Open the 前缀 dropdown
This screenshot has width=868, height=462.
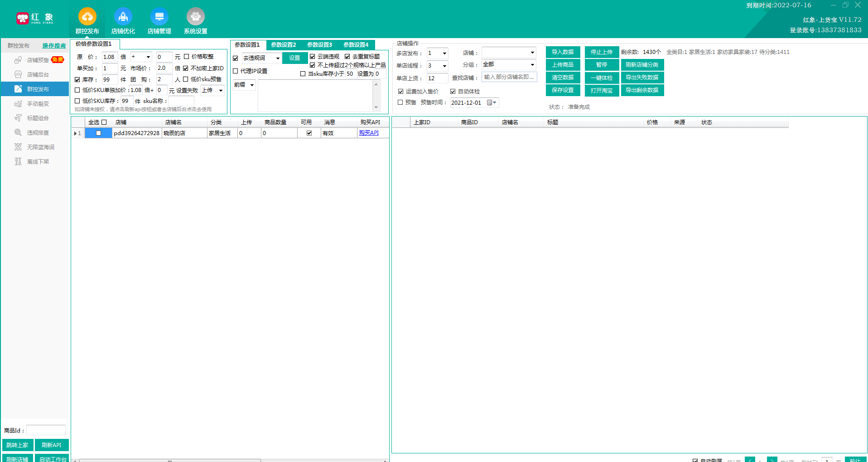click(252, 85)
